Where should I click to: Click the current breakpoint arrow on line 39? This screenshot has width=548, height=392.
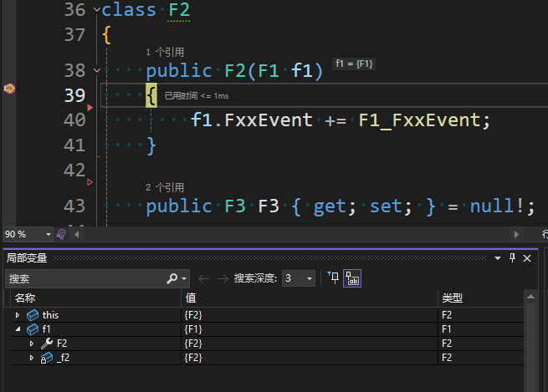(x=9, y=89)
